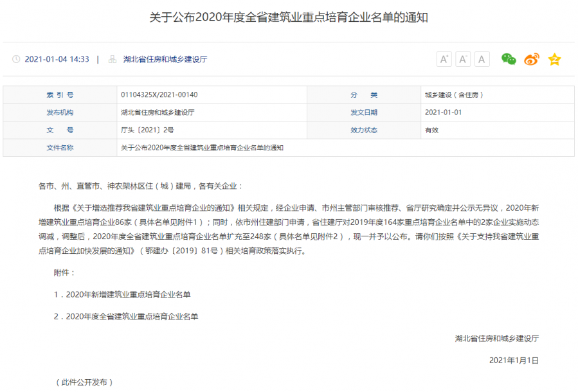Decrease font size with the A- button
Viewport: 578px width, 392px height.
pyautogui.click(x=463, y=59)
